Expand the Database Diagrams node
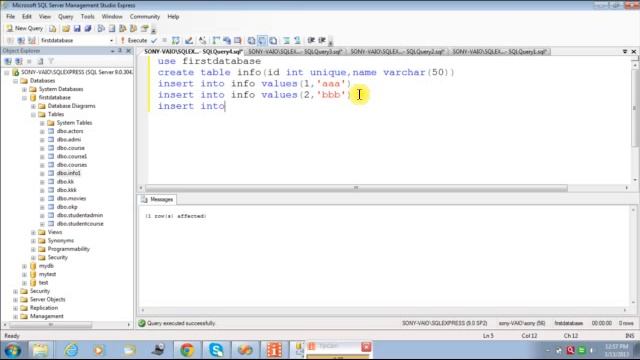 (33, 106)
